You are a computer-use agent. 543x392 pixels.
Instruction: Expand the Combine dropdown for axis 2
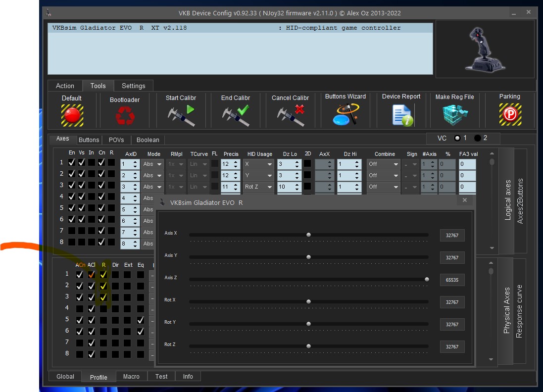click(x=383, y=176)
